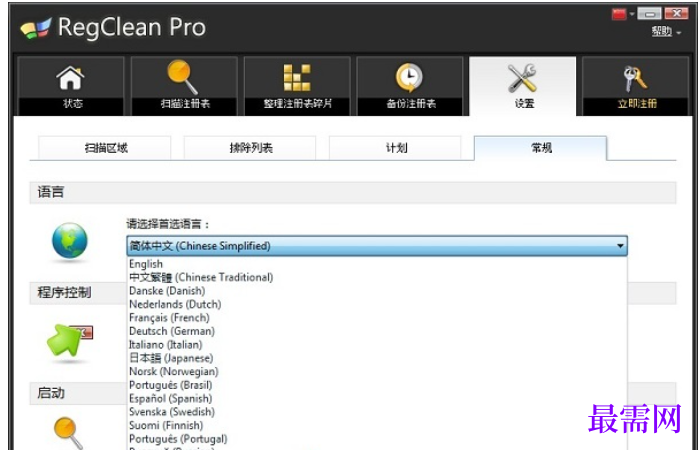This screenshot has height=450, width=700.
Task: Switch to the 排除列表 sub-tab
Action: (x=250, y=148)
